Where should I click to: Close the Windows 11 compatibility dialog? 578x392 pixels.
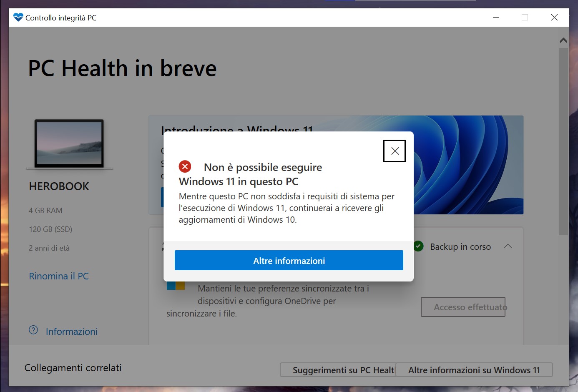pos(395,151)
